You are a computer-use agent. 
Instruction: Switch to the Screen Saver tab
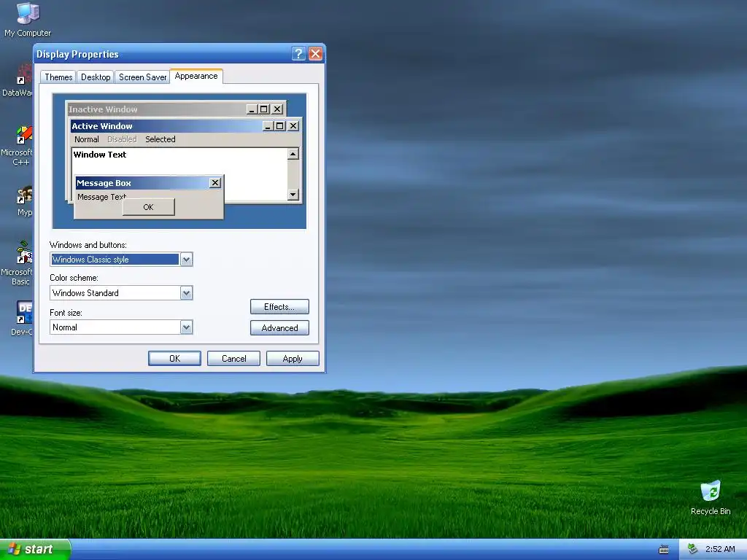coord(142,77)
